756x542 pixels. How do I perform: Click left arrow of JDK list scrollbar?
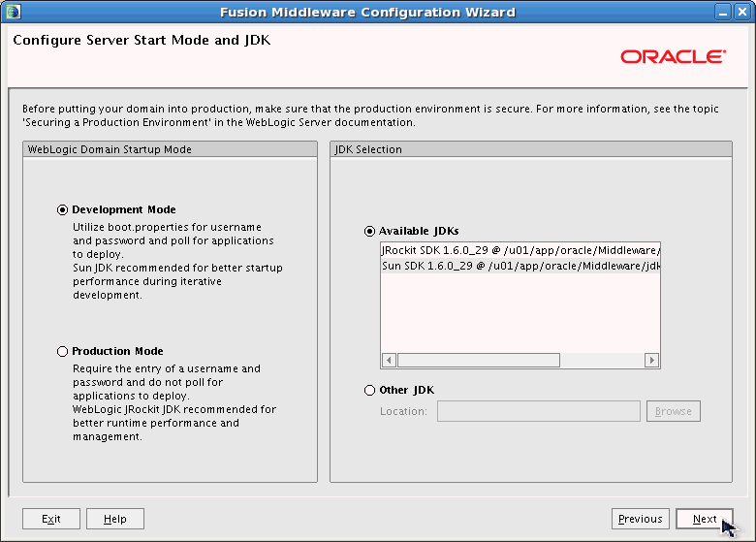point(389,361)
